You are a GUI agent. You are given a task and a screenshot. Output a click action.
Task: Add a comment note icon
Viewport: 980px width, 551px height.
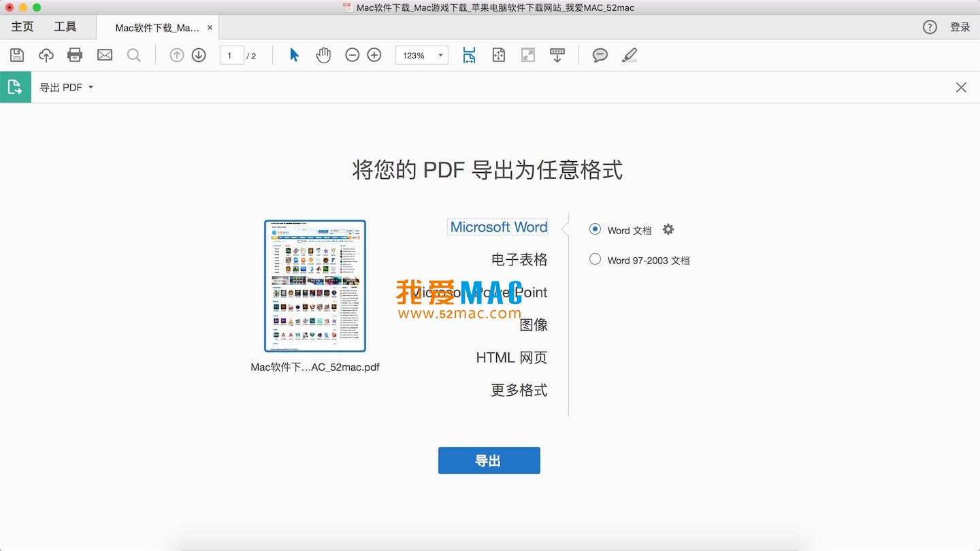click(600, 55)
